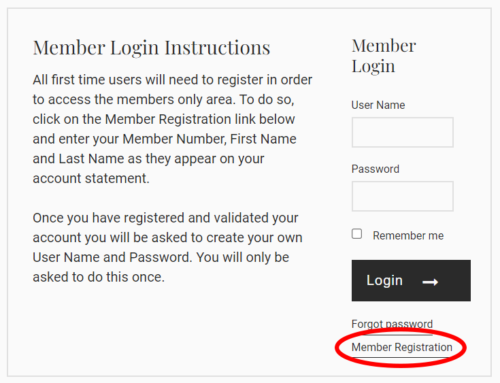This screenshot has width=500, height=383.
Task: Click the 'Password' field label
Action: 375,169
